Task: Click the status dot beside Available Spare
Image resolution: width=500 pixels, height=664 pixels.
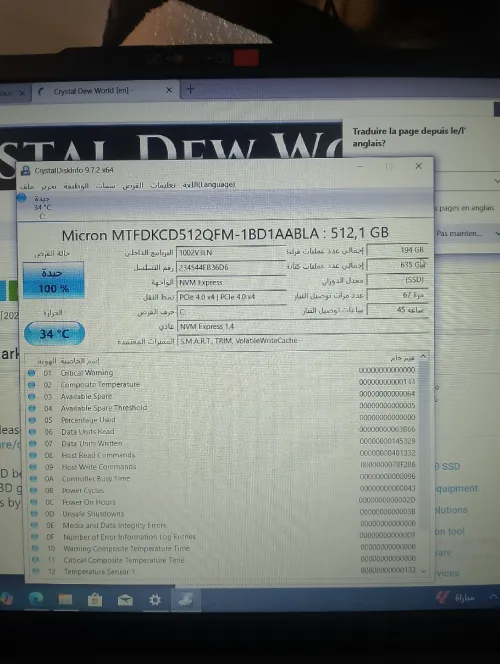Action: point(32,397)
